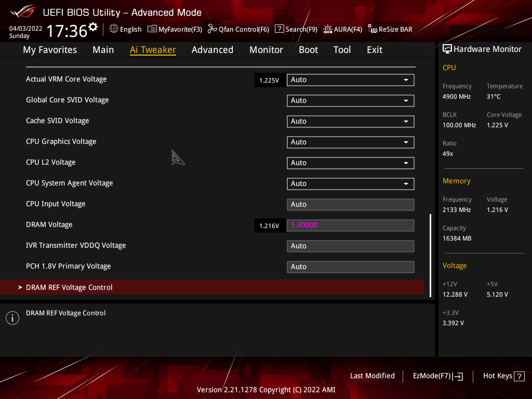Click the CPU Frequency 4900 MHz value
The height and width of the screenshot is (399, 532).
click(456, 97)
